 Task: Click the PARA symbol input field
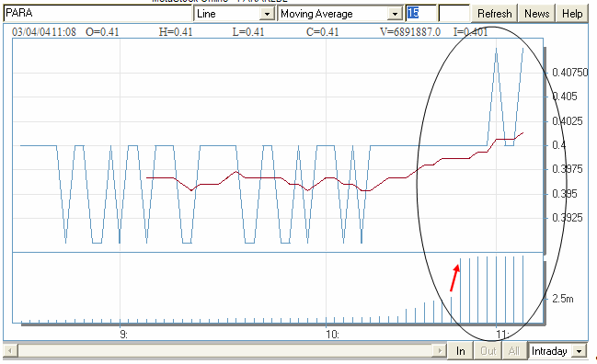click(98, 14)
